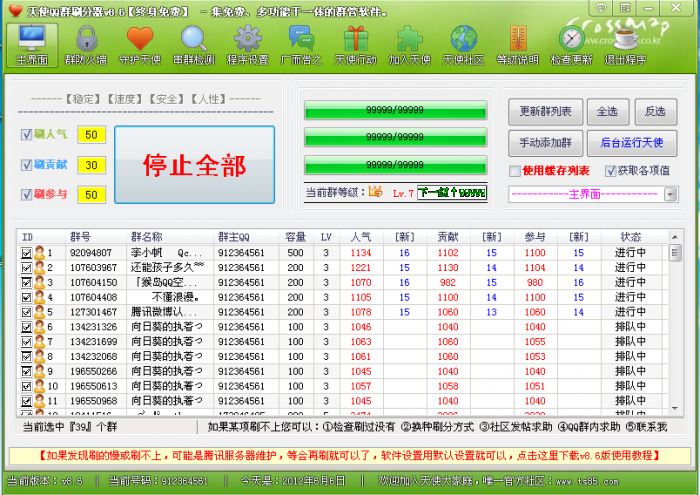Click the first green 99999/99999 progress bar

(x=395, y=110)
